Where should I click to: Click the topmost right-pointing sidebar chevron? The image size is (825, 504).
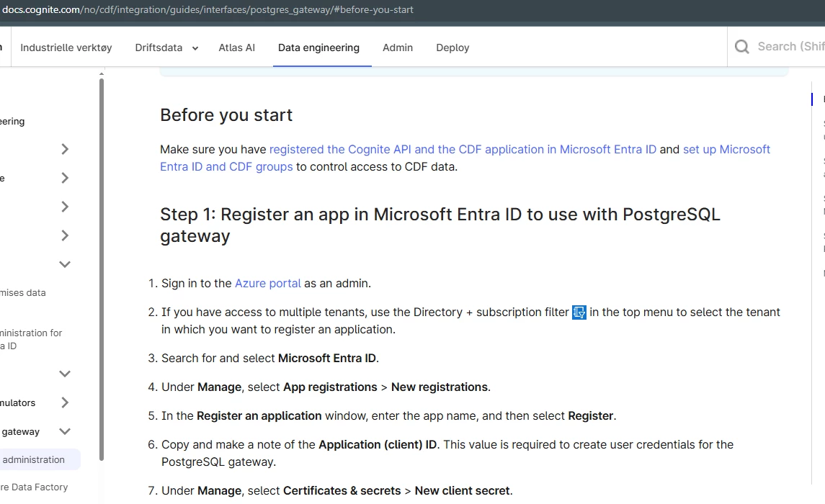point(65,149)
